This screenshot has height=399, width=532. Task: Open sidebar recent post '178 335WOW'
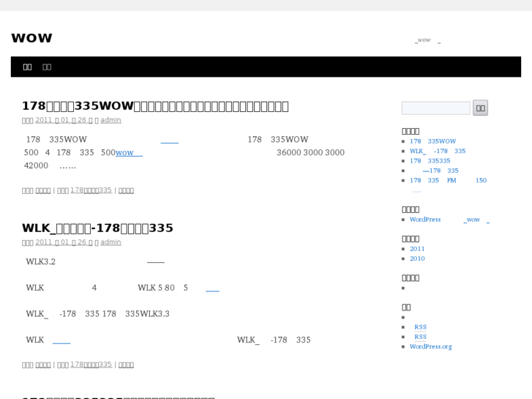433,141
